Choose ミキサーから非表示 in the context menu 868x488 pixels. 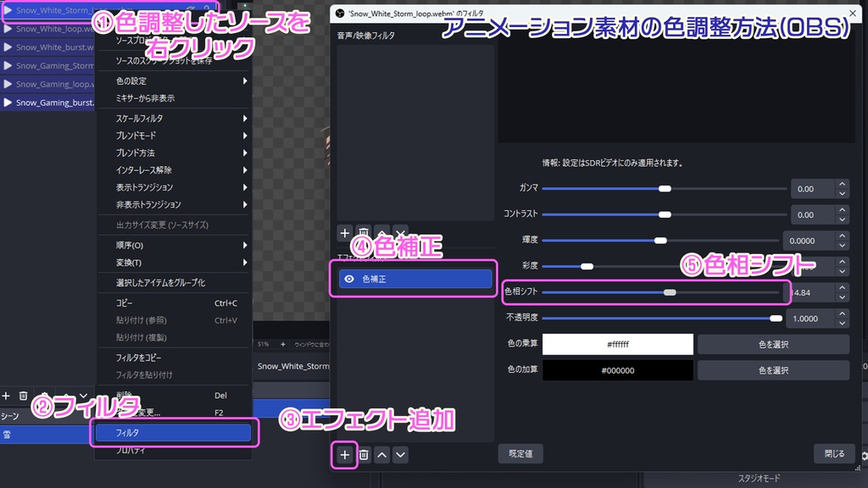click(174, 98)
